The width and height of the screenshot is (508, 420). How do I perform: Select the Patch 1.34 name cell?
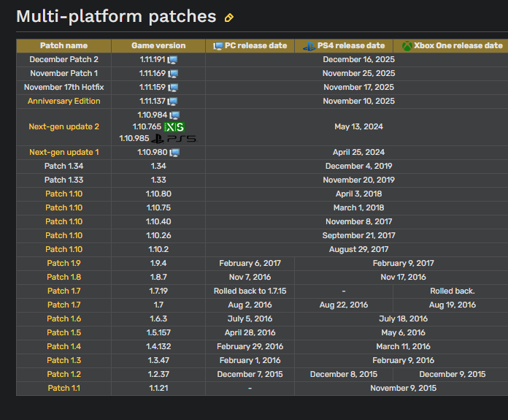click(x=64, y=167)
